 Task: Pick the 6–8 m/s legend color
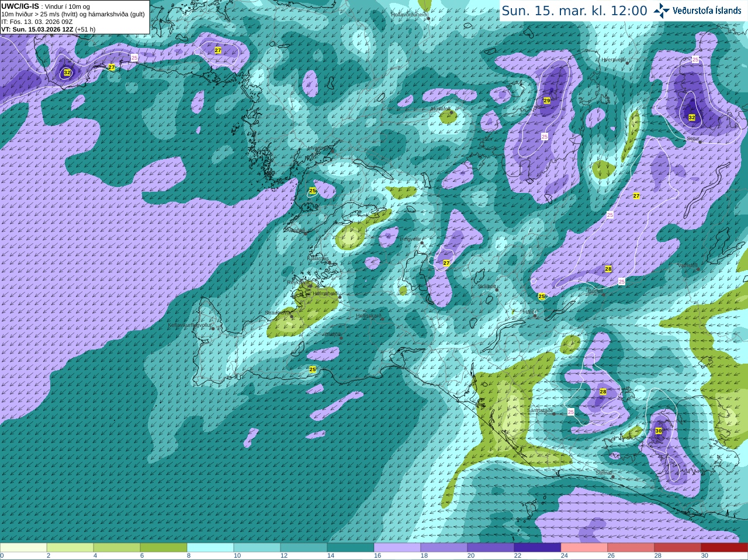[164, 548]
